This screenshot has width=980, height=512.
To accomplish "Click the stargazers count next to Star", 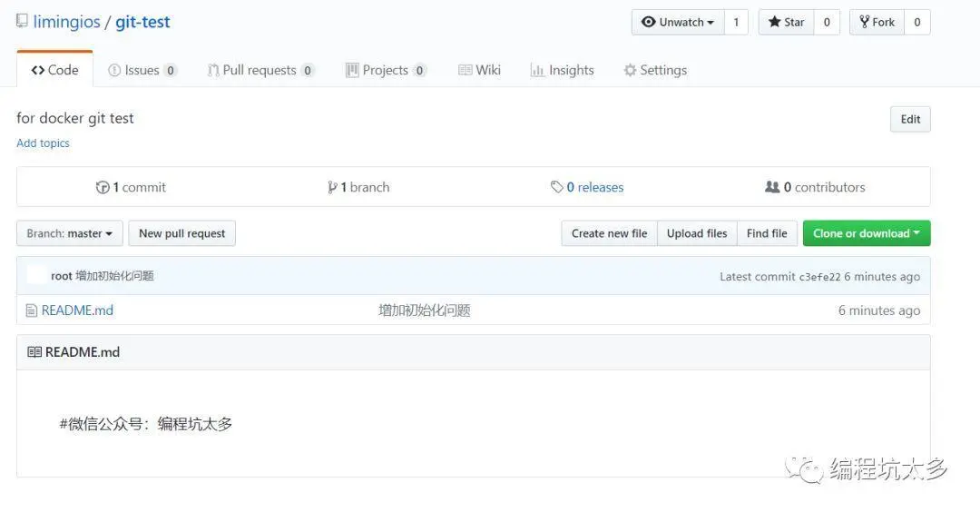I will 827,22.
